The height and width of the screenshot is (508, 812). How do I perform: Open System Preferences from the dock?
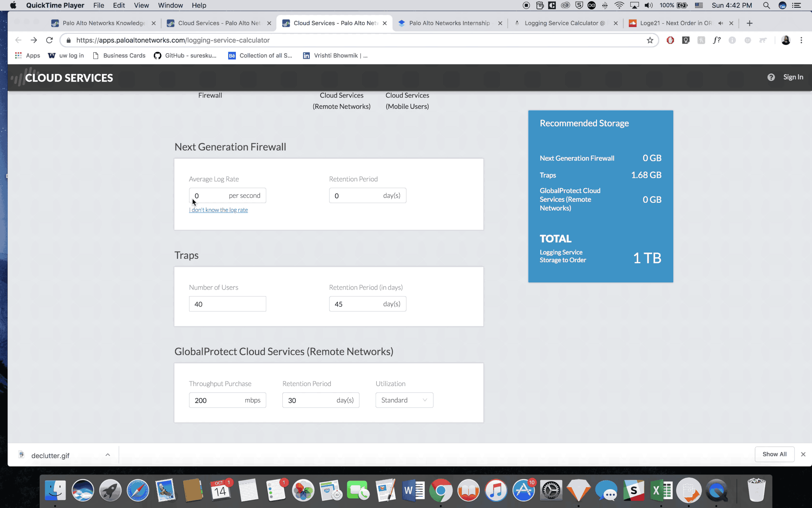pyautogui.click(x=551, y=490)
